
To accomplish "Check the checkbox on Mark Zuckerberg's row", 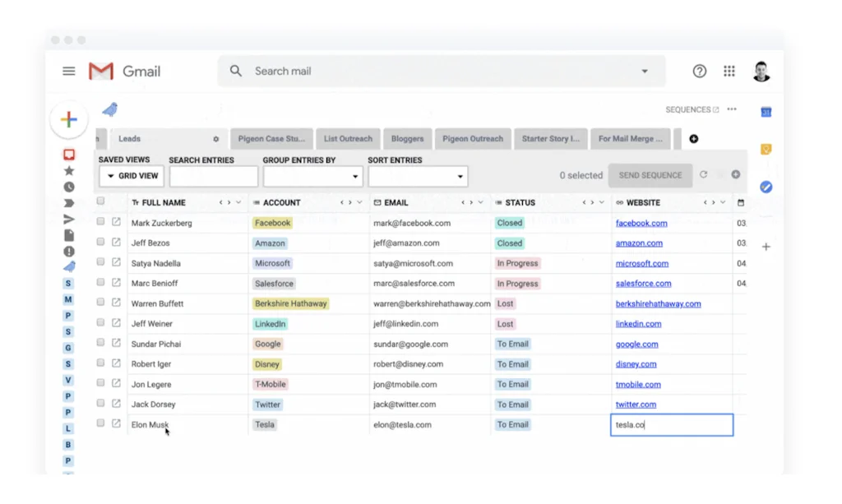I will tap(100, 222).
